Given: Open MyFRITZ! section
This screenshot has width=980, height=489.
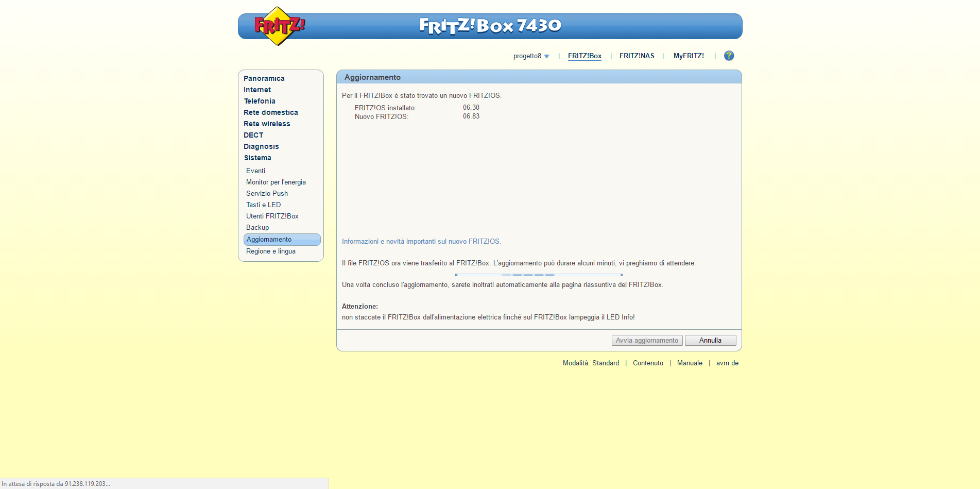Looking at the screenshot, I should 689,56.
